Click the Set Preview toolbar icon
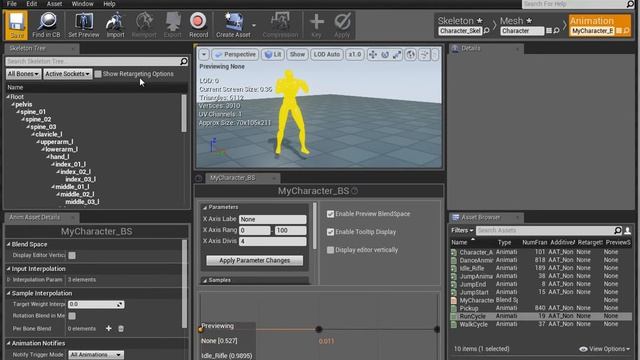640x360 pixels. coord(84,25)
